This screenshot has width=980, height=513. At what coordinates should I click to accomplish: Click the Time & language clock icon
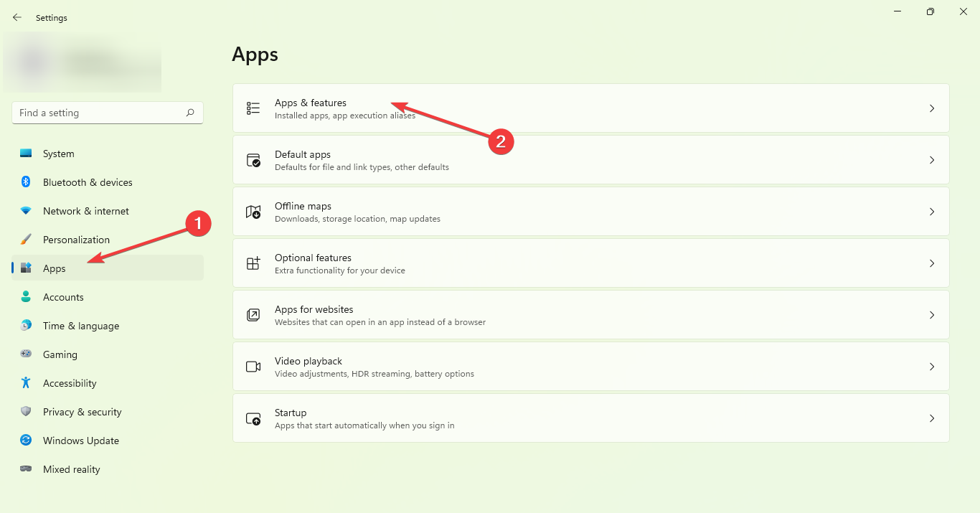(26, 326)
